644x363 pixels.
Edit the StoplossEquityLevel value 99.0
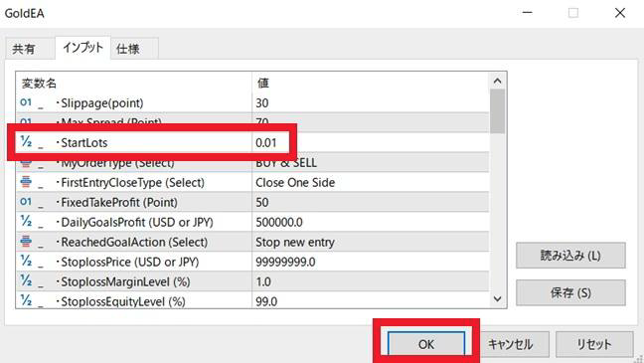pyautogui.click(x=266, y=301)
